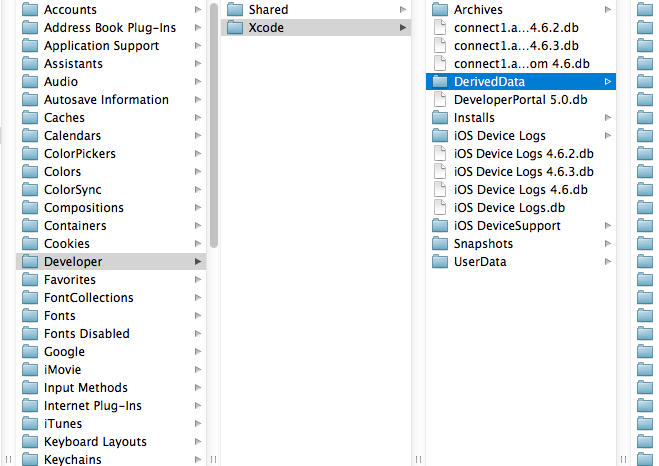
Task: Select file iOS Device Logs 4.6.2.db
Action: [x=524, y=153]
